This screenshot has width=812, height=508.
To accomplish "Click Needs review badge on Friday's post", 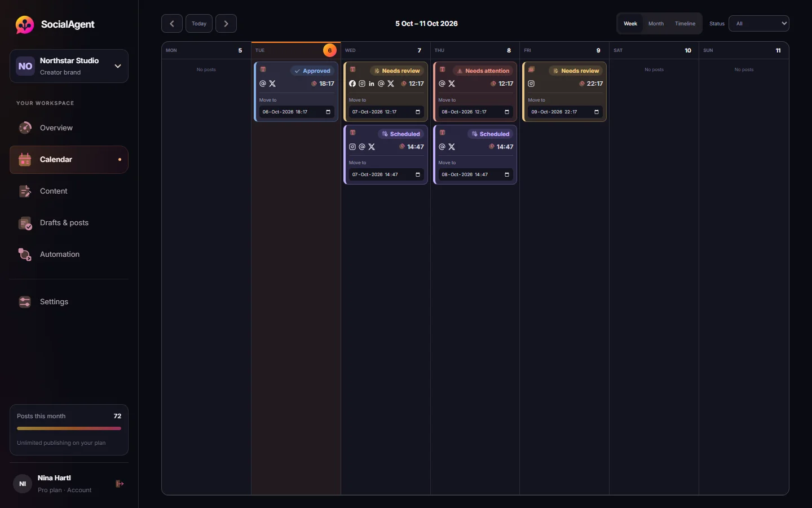I will pyautogui.click(x=576, y=71).
